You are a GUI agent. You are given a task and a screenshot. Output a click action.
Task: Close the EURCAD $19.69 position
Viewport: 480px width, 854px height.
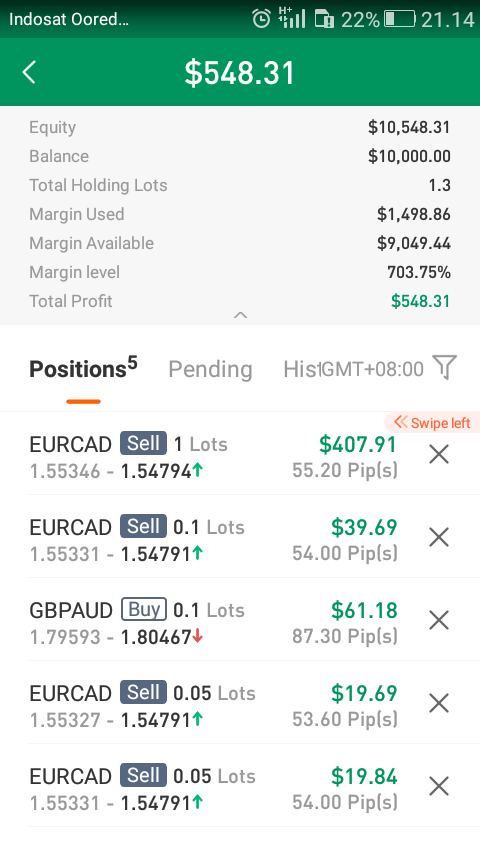(439, 704)
